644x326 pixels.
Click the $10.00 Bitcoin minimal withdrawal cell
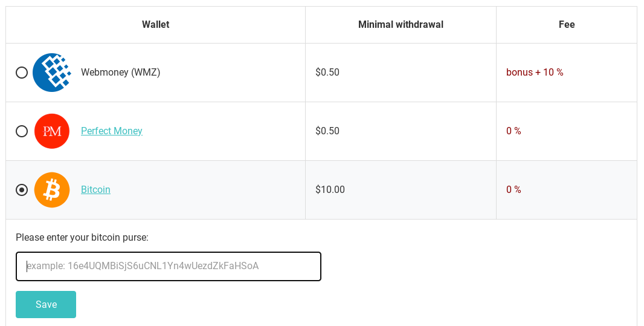[x=401, y=190]
